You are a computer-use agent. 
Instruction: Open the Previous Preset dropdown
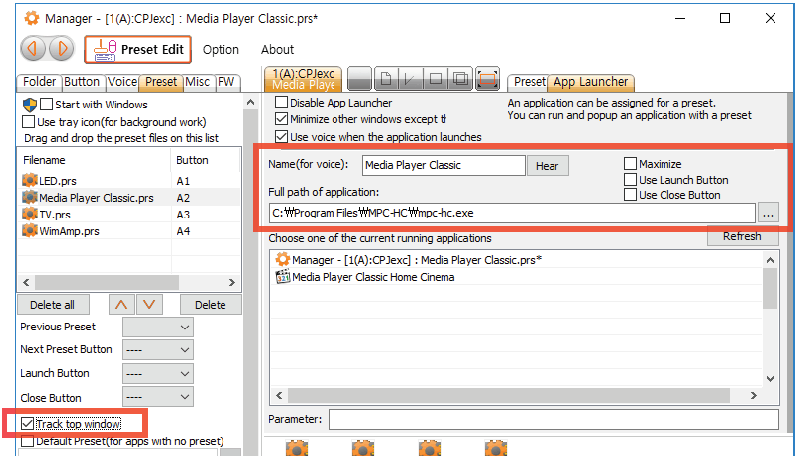158,327
